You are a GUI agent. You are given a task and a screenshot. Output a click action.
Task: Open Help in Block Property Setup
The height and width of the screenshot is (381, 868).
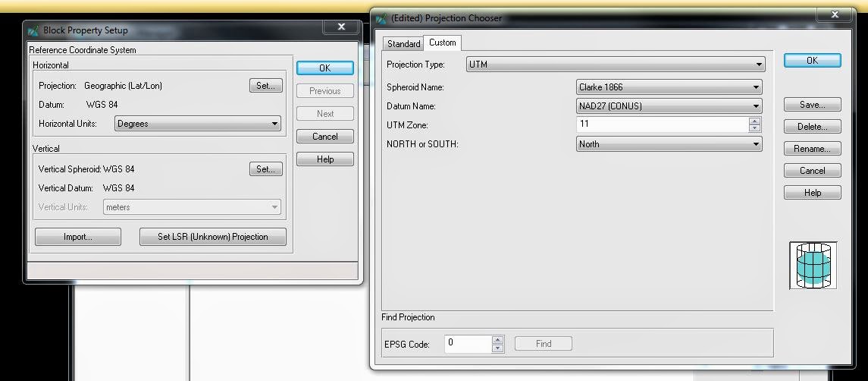[x=325, y=159]
